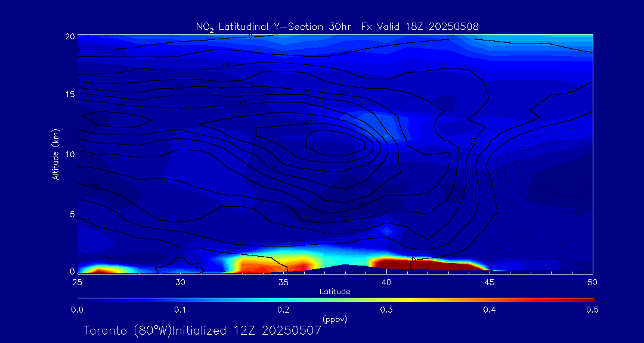Click the 0.0 label at the colorbar's left end
644x343 pixels.
77,310
